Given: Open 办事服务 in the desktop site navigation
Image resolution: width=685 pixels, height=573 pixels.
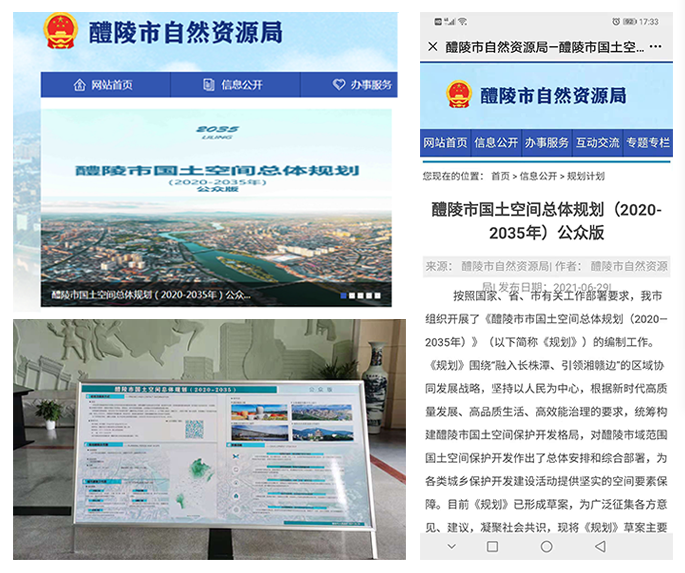Looking at the screenshot, I should (x=349, y=84).
